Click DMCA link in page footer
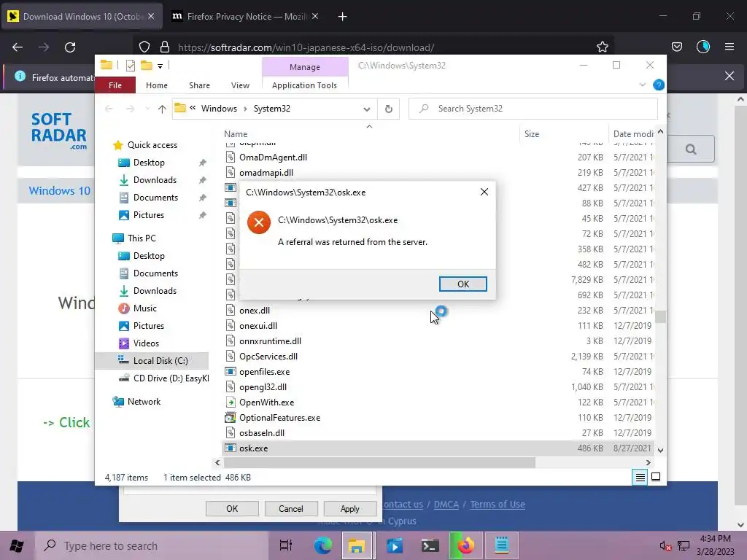Viewport: 747px width, 560px height. coord(446,505)
